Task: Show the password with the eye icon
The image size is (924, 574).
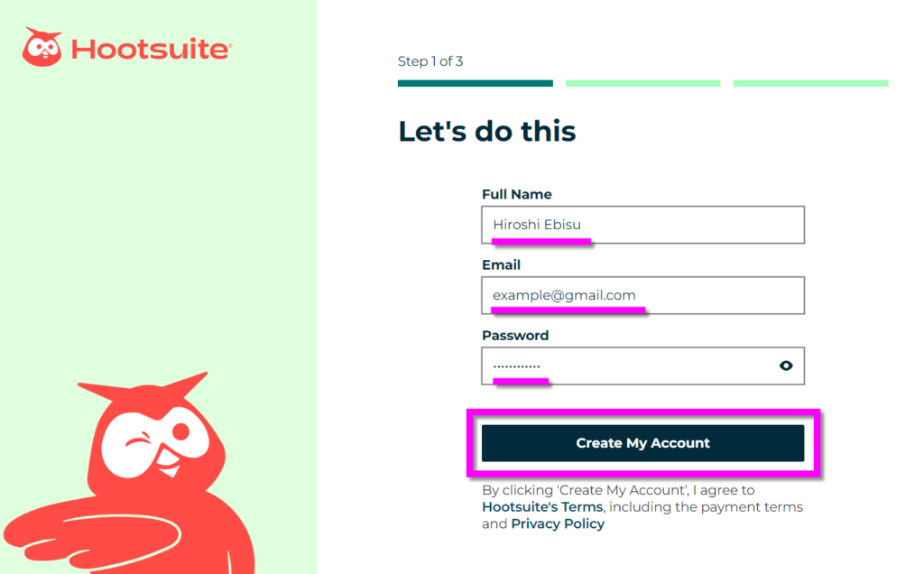Action: pos(786,366)
